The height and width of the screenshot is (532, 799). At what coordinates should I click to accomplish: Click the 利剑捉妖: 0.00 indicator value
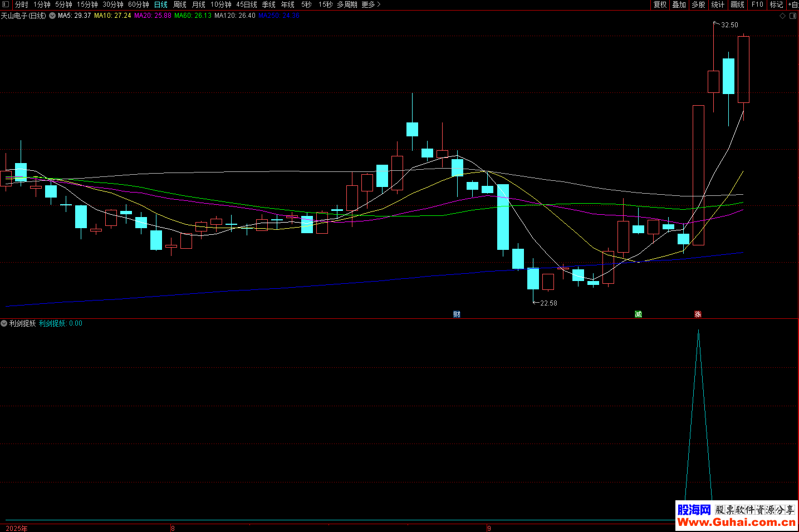pos(61,323)
